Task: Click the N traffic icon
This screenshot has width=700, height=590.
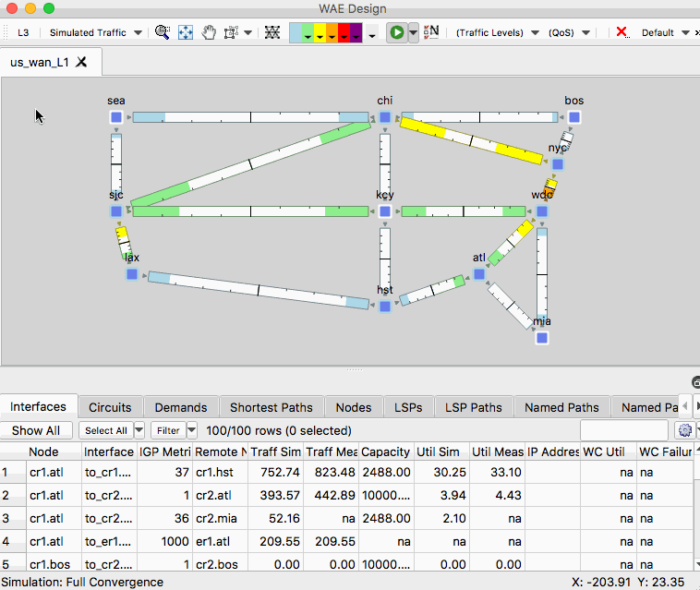Action: (x=431, y=31)
